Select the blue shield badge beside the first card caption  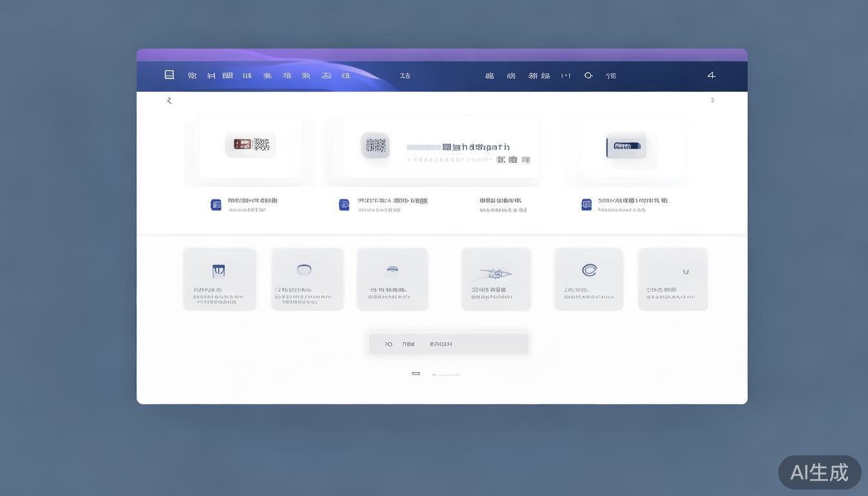(x=216, y=203)
